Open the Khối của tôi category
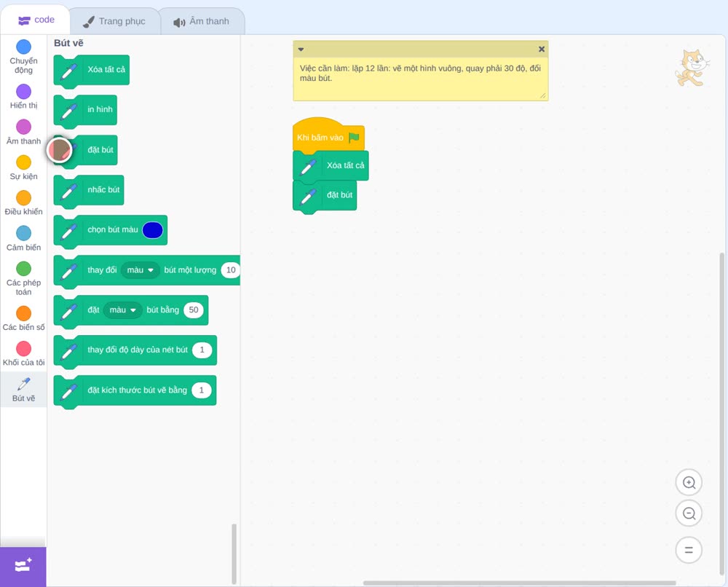Screen dimensions: 728x587 [23, 354]
